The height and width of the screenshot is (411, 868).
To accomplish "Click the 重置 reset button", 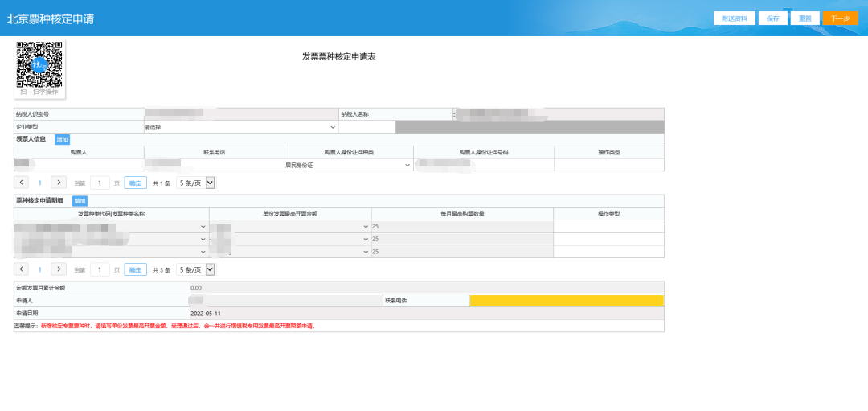I will click(804, 18).
